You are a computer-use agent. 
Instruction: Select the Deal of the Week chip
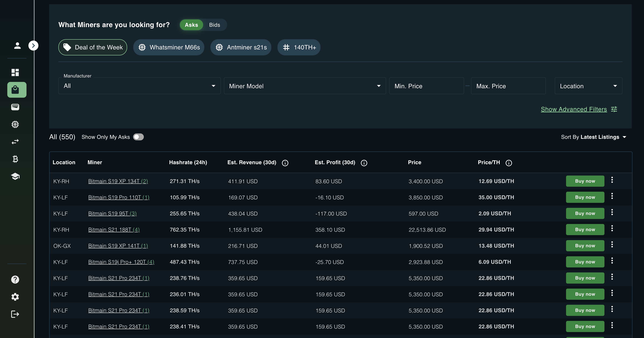click(93, 47)
